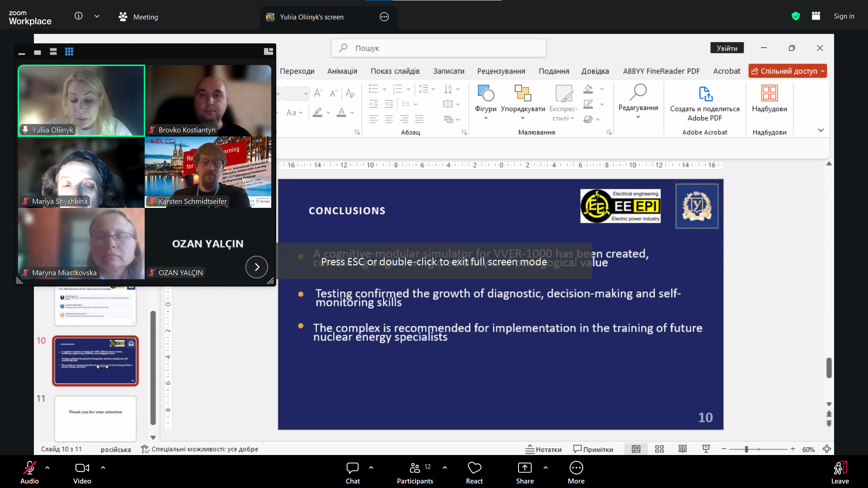Expand participants options arrow
The width and height of the screenshot is (868, 488).
[445, 468]
